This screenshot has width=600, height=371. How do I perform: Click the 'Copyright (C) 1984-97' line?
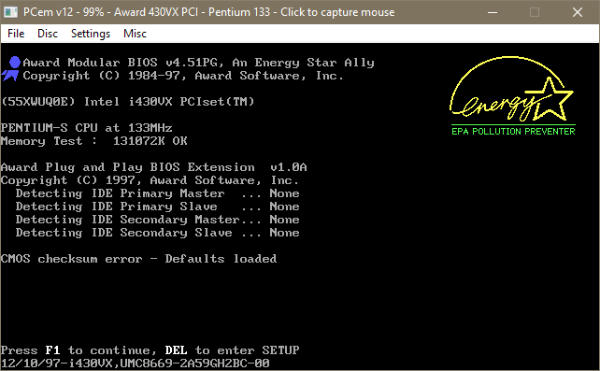183,76
